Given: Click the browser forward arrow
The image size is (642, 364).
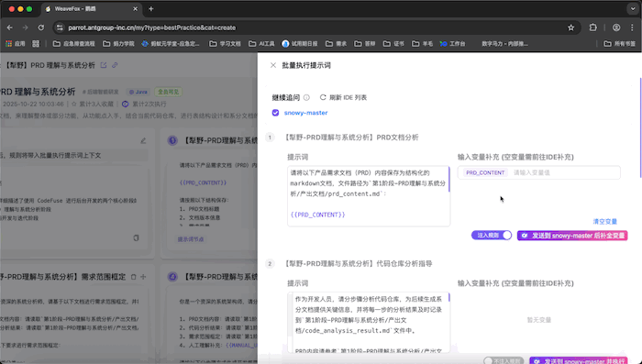Looking at the screenshot, I should (x=26, y=28).
